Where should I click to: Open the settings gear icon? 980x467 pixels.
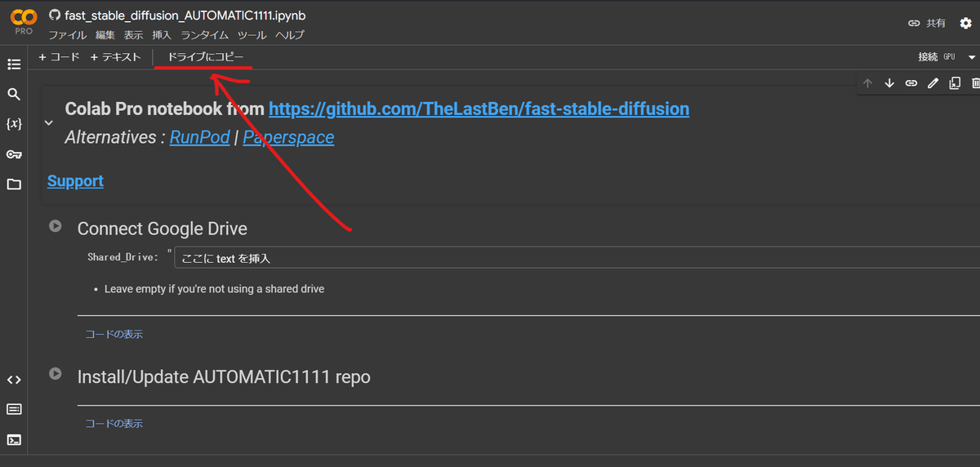tap(965, 23)
